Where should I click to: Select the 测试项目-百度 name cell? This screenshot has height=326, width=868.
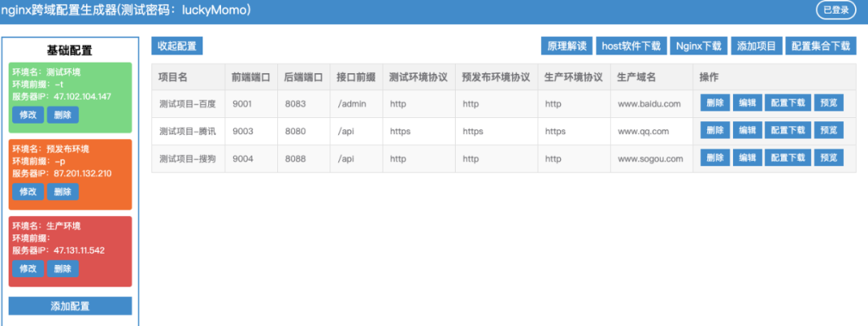pyautogui.click(x=188, y=104)
